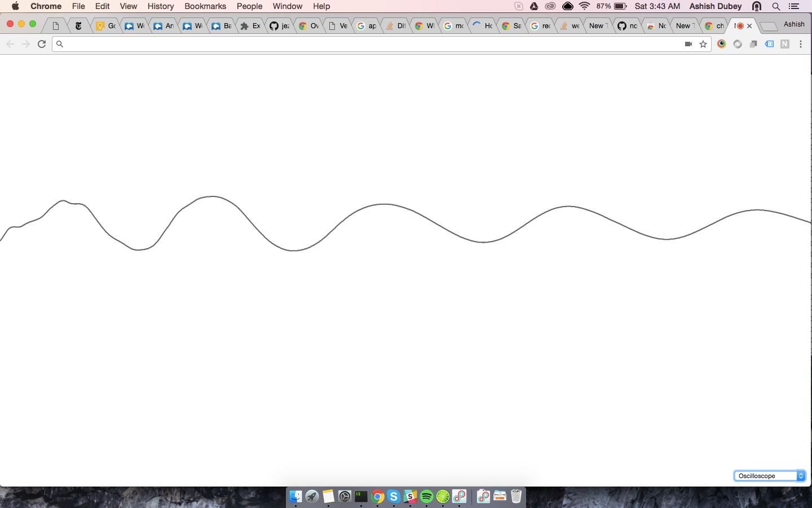Open the History menu
The height and width of the screenshot is (508, 812).
click(161, 6)
